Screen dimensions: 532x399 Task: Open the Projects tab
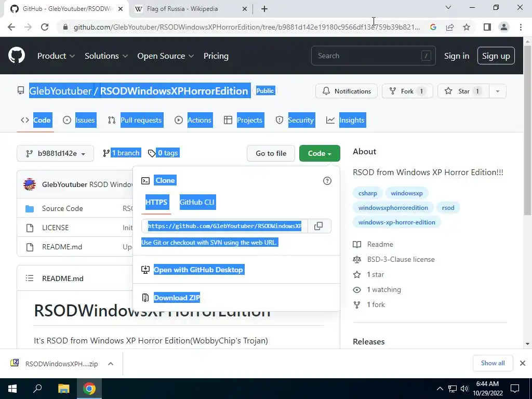point(243,120)
